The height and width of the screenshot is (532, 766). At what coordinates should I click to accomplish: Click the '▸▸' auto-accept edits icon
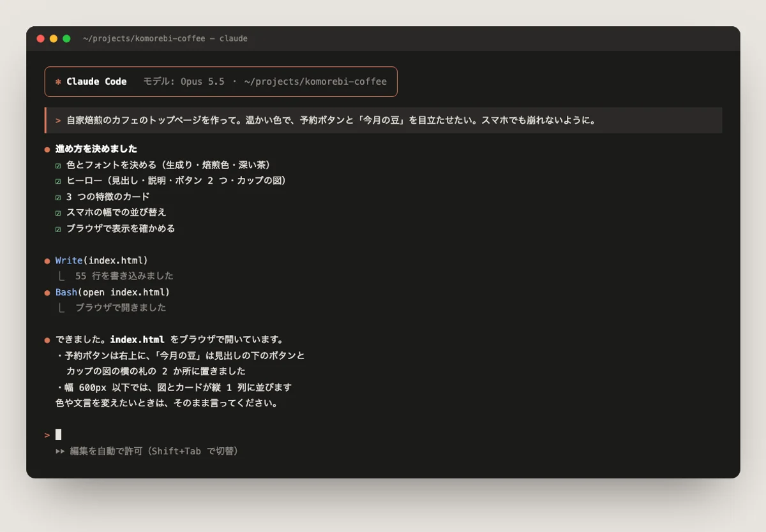click(x=60, y=451)
